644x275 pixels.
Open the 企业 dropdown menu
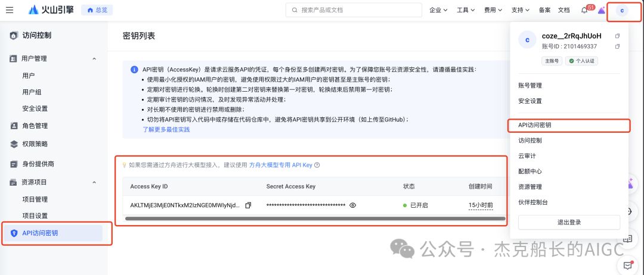pos(438,10)
